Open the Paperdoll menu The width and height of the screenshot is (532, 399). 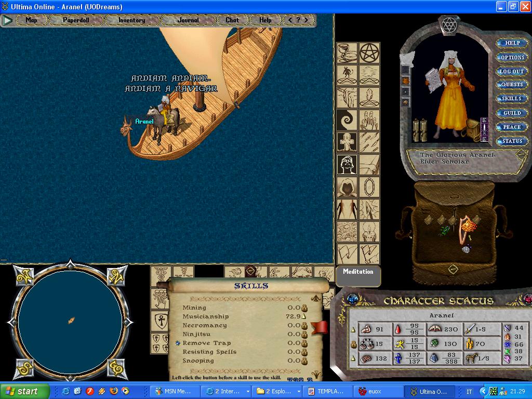pos(76,20)
